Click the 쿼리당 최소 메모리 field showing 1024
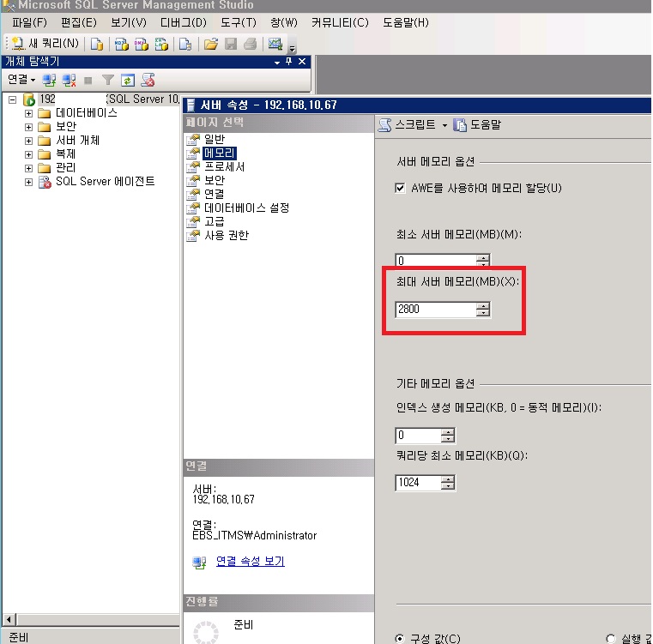The width and height of the screenshot is (653, 644). click(x=418, y=483)
